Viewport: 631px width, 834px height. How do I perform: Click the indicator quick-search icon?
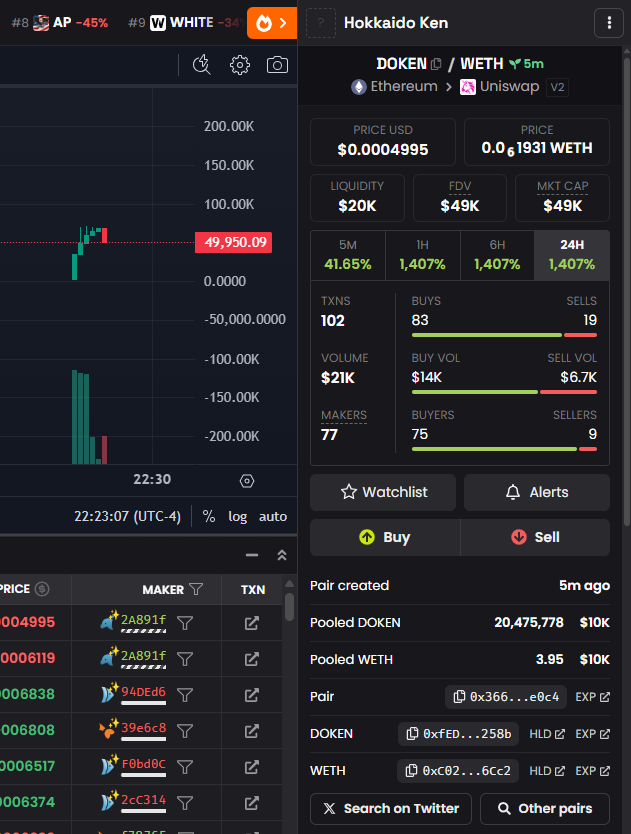[202, 65]
